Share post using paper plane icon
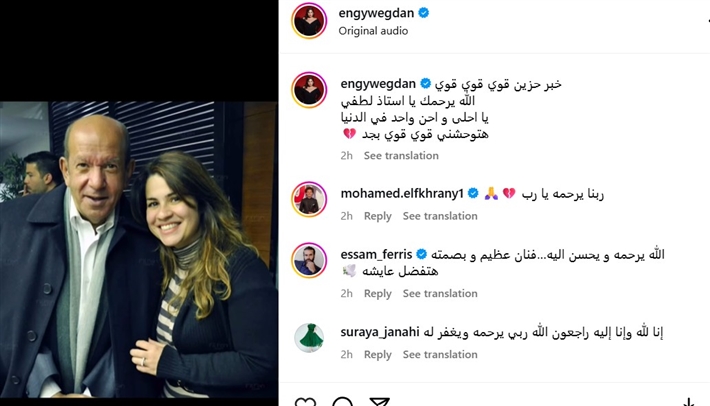The image size is (710, 406). pyautogui.click(x=379, y=401)
